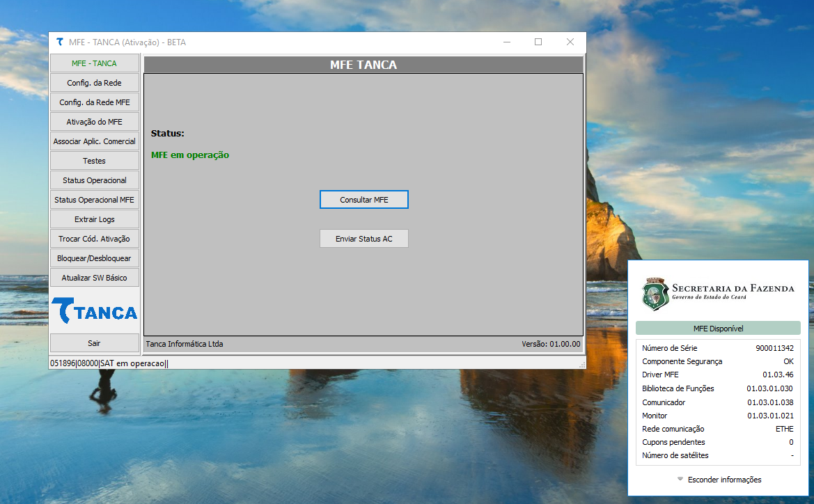Collapse with Esconder informações arrow

[680, 479]
